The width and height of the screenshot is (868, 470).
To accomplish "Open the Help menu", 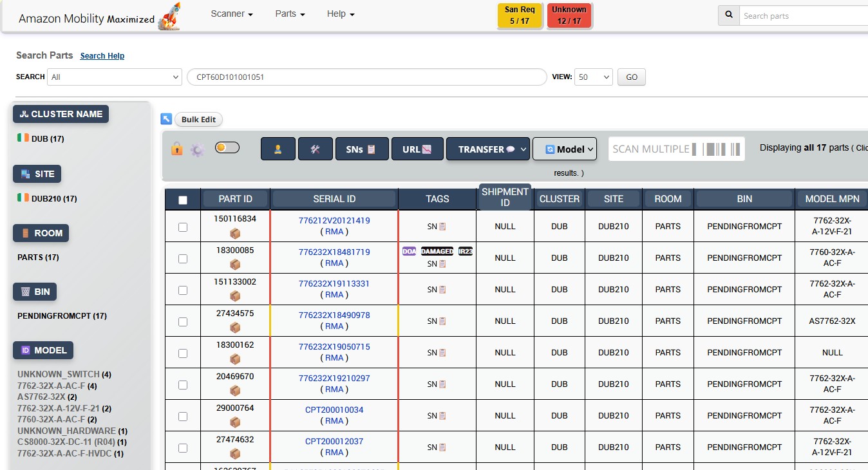I will [x=339, y=14].
